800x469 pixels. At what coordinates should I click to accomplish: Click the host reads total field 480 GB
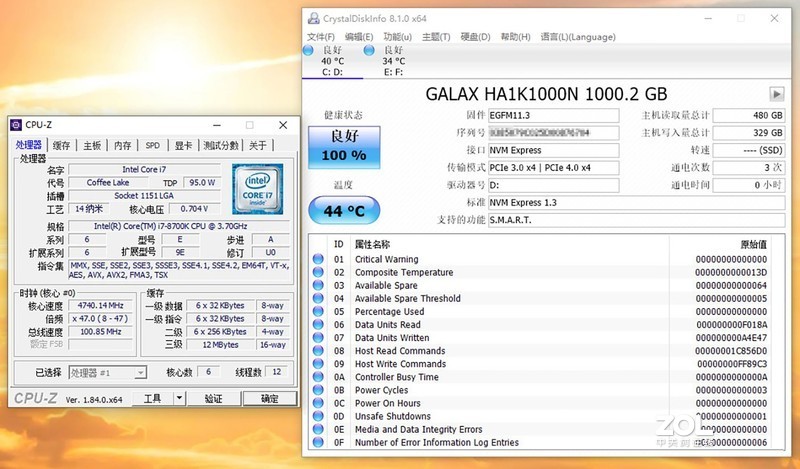pos(748,115)
